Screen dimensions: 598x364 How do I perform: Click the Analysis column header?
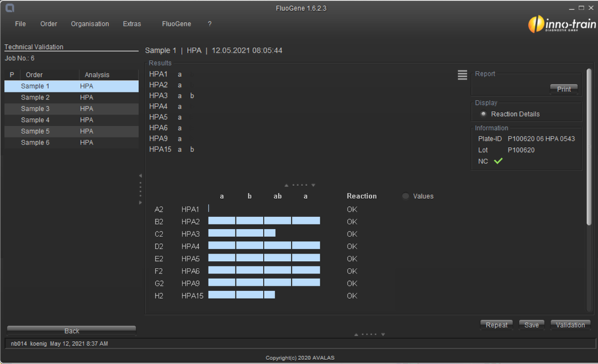pos(108,75)
